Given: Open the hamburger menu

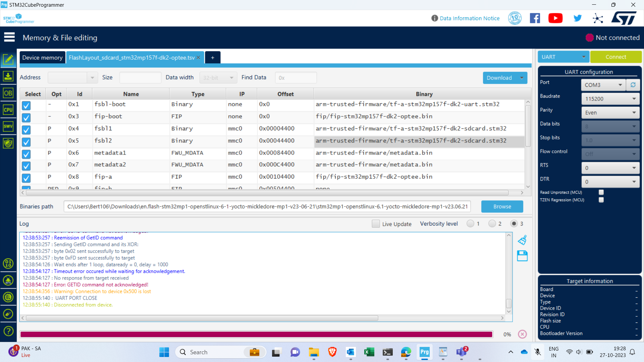Looking at the screenshot, I should tap(9, 37).
